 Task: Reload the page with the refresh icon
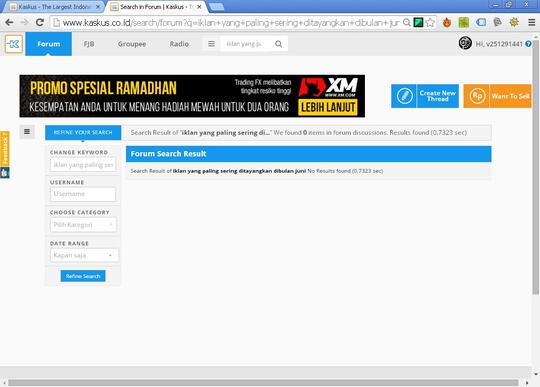tap(40, 23)
